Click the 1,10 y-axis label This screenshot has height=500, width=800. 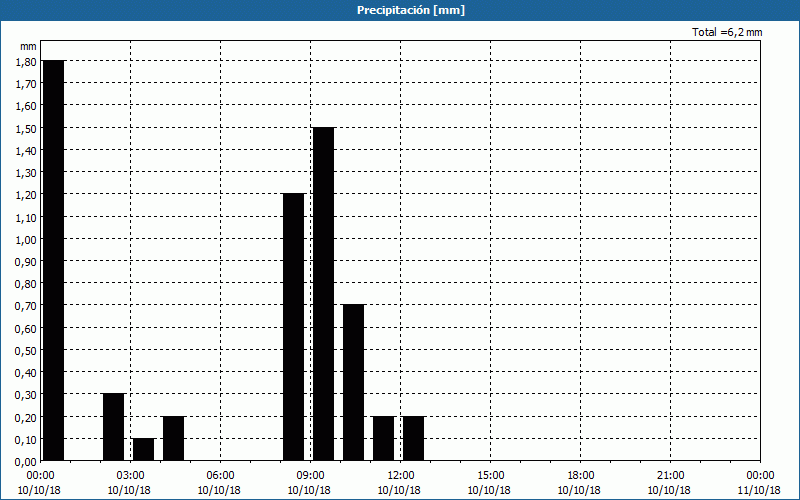(x=26, y=217)
